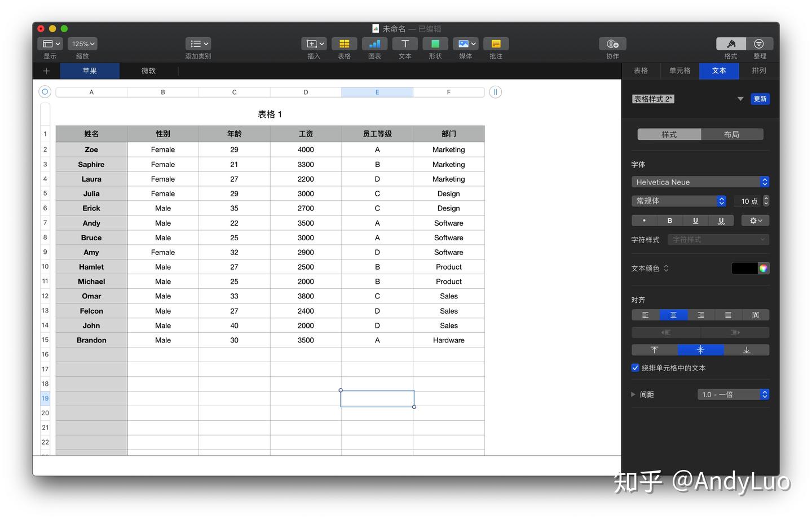Switch to the 布局 layout view
Image resolution: width=812 pixels, height=519 pixels.
pos(732,134)
